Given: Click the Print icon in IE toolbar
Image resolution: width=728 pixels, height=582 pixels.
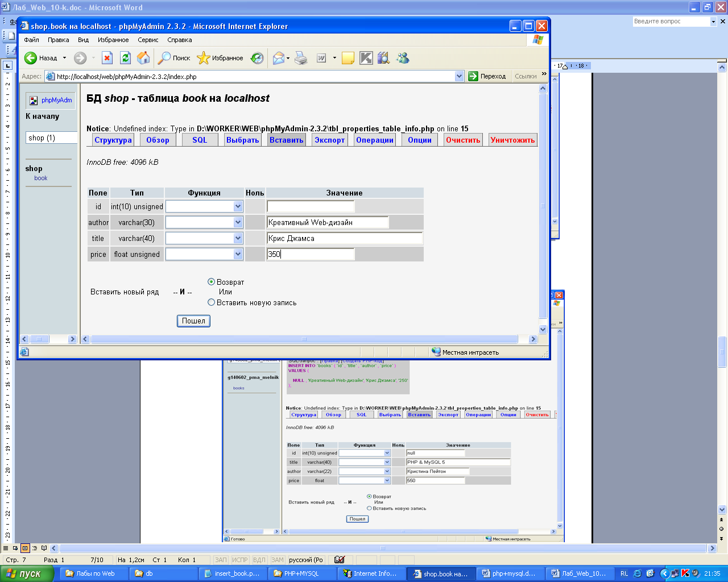Looking at the screenshot, I should [x=301, y=58].
